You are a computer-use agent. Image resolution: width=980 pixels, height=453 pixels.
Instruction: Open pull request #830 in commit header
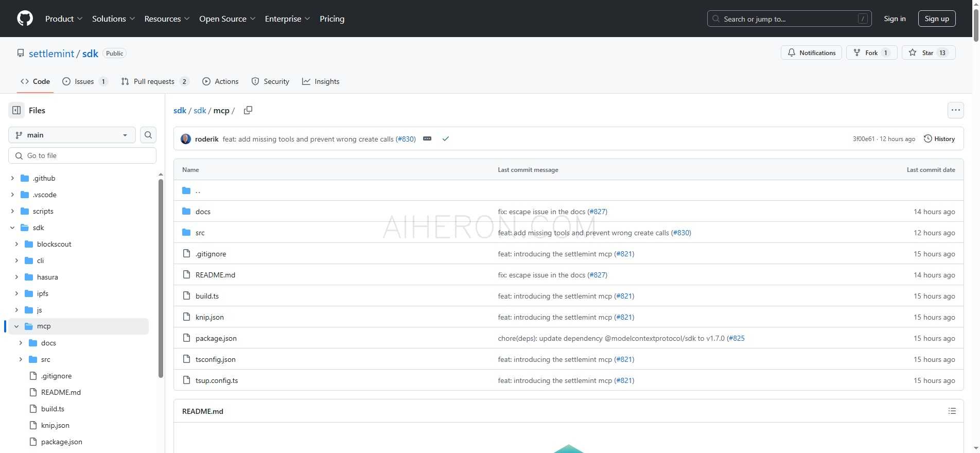tap(406, 139)
